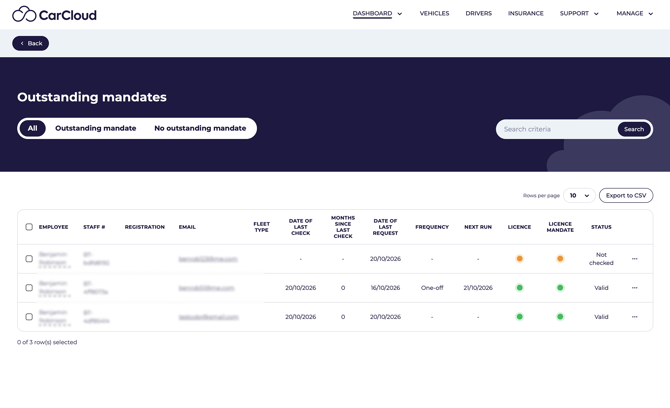This screenshot has width=670, height=408.
Task: Expand the Manage menu chevron
Action: pos(651,14)
